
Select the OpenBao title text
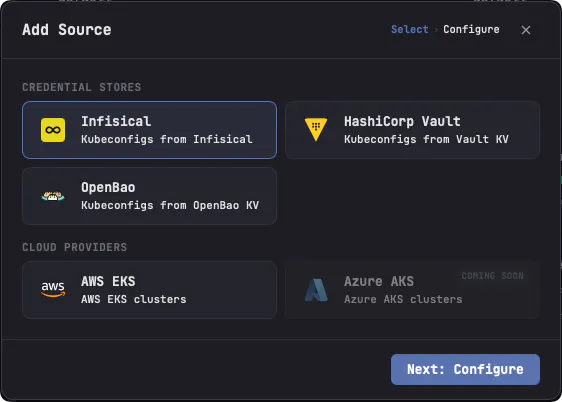tap(108, 187)
